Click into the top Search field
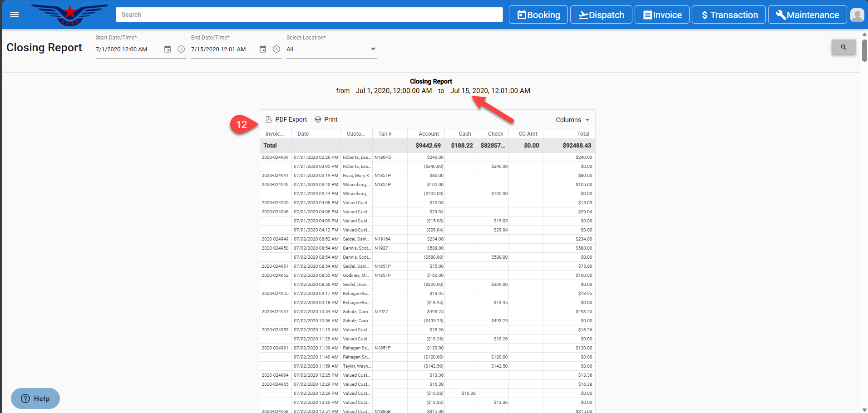 point(309,15)
